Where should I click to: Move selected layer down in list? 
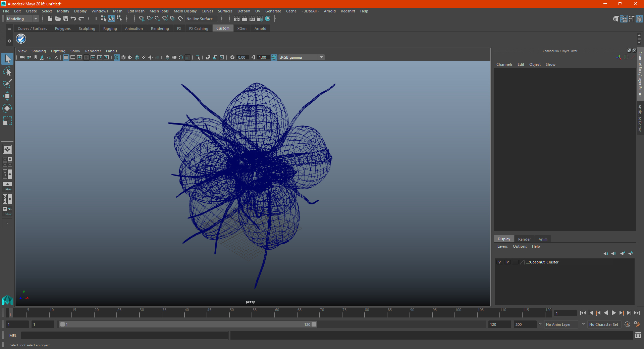(614, 253)
